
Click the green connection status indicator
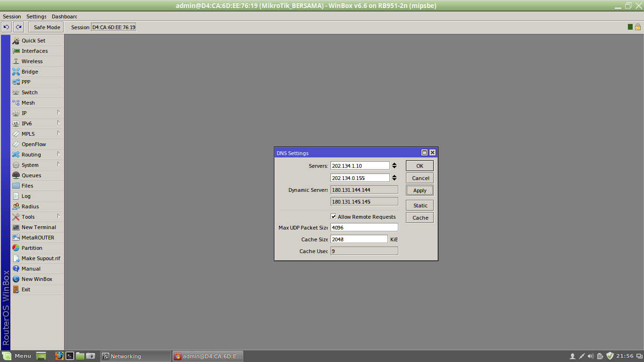(630, 27)
